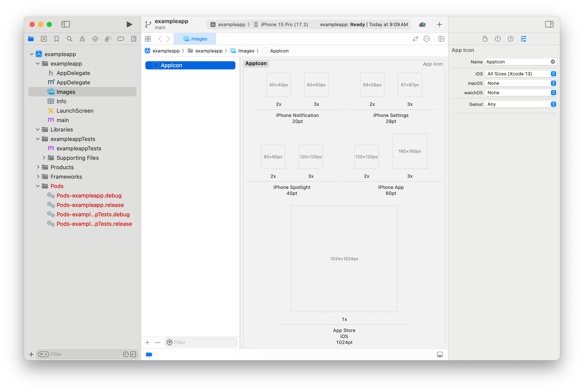The image size is (584, 392).
Task: Open the Issue navigator warning icon
Action: click(x=82, y=39)
